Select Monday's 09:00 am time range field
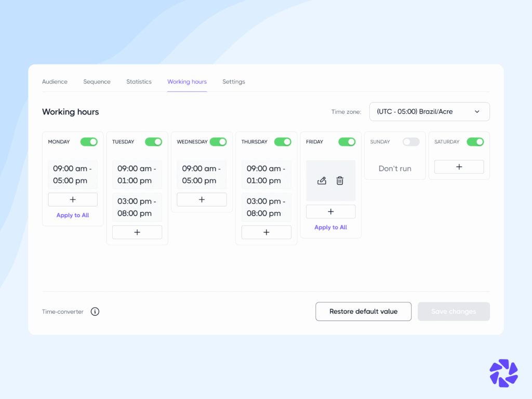Screen dimensions: 532x399 coord(72,175)
